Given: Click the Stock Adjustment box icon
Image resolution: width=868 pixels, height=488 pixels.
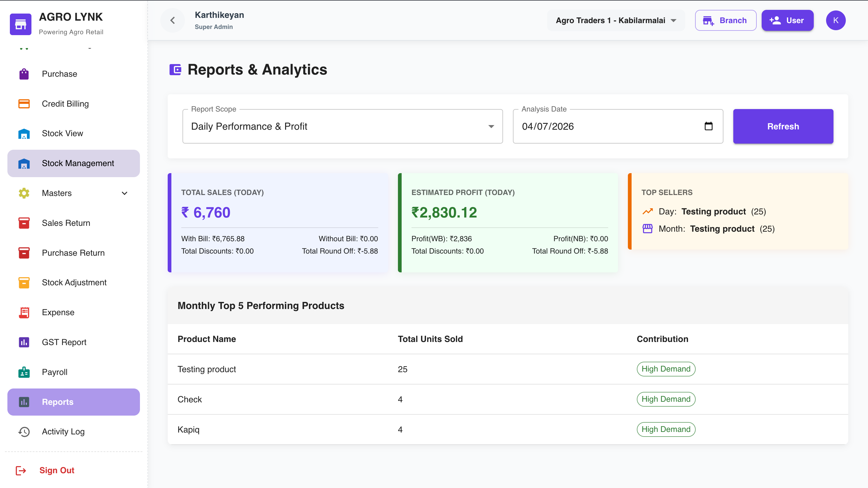Looking at the screenshot, I should tap(24, 283).
